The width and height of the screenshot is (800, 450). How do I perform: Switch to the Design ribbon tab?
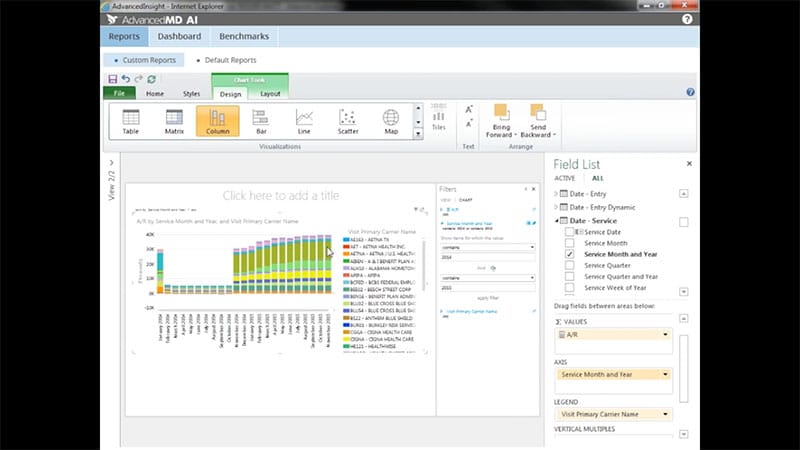230,94
